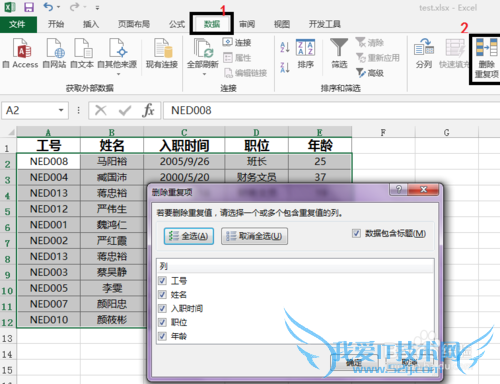Sort descending with the Z-A icon

(285, 67)
